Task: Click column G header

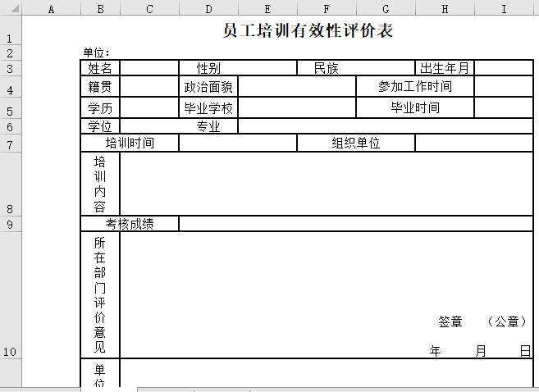Action: 385,9
